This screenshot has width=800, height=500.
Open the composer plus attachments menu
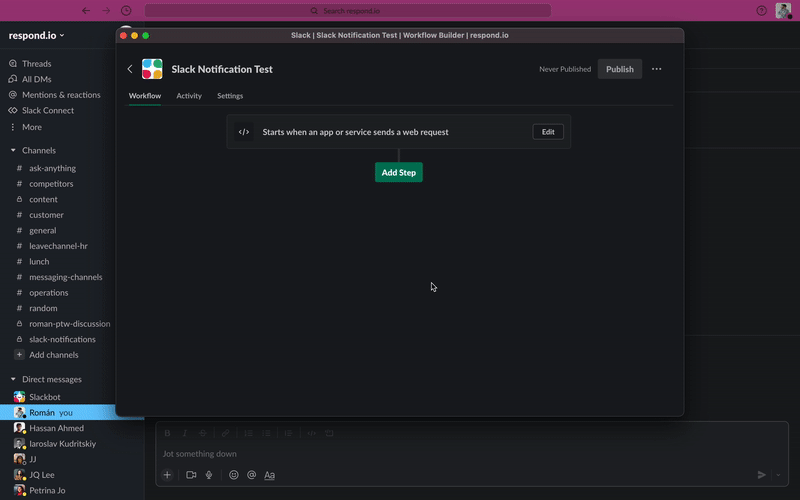click(x=167, y=475)
